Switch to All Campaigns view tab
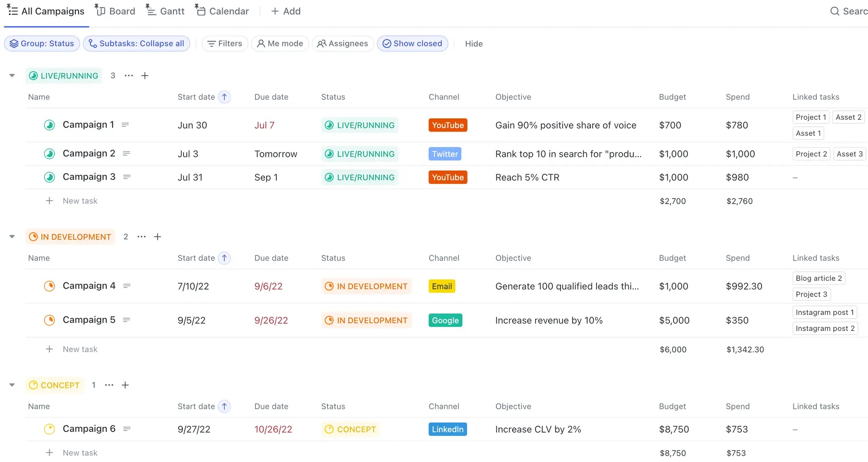The image size is (868, 462). [46, 11]
